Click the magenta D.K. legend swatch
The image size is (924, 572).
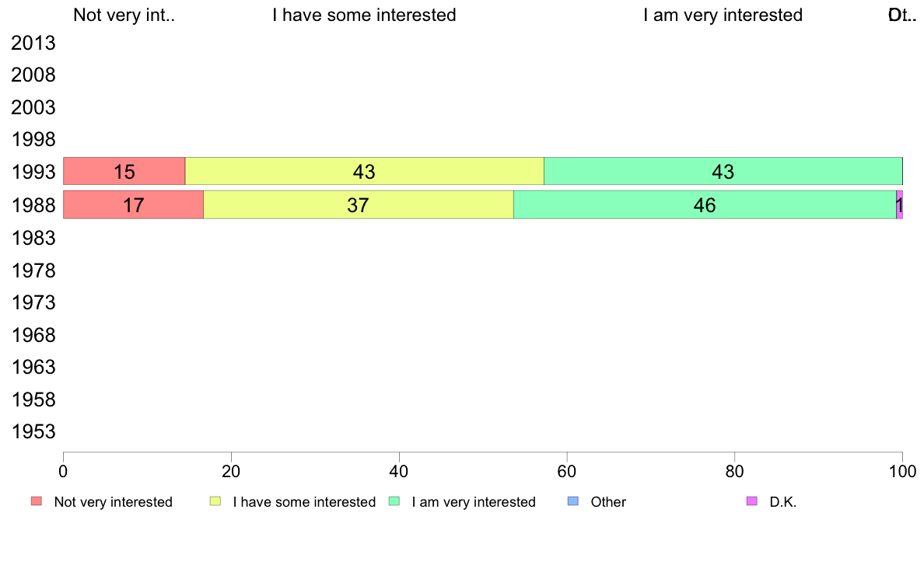click(752, 501)
